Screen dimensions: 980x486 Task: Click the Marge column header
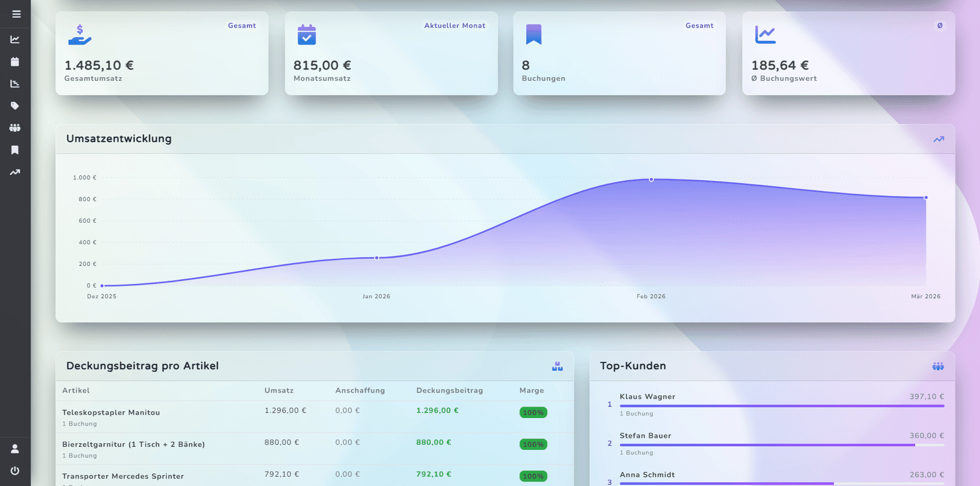tap(532, 391)
